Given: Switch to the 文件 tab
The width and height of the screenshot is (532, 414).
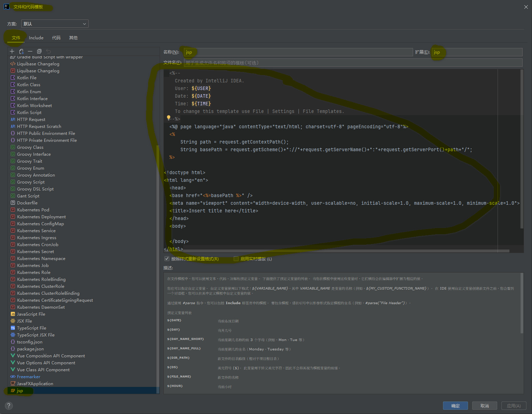Looking at the screenshot, I should pyautogui.click(x=16, y=38).
